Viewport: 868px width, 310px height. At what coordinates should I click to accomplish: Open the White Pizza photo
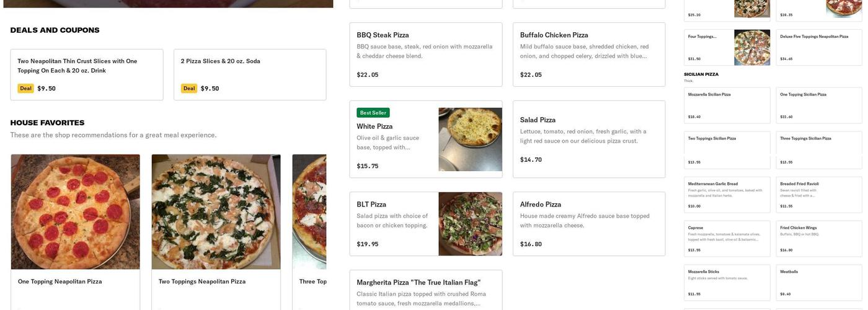point(470,139)
